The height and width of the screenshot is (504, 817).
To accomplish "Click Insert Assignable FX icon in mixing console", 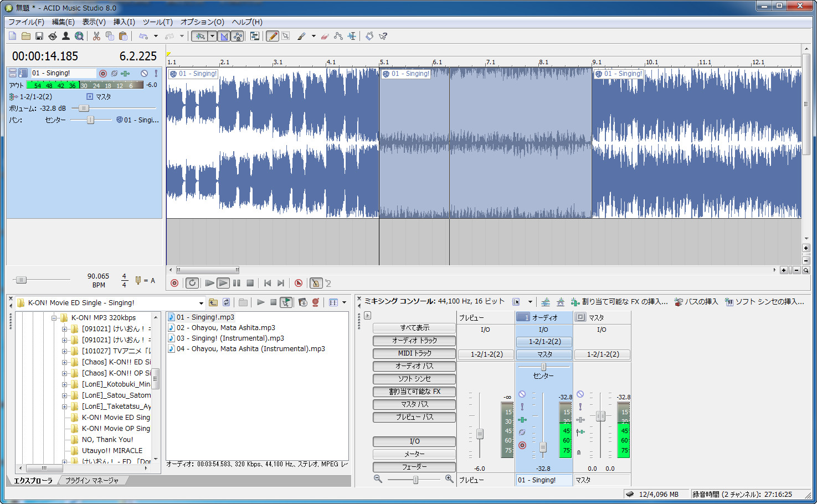I will coord(575,302).
